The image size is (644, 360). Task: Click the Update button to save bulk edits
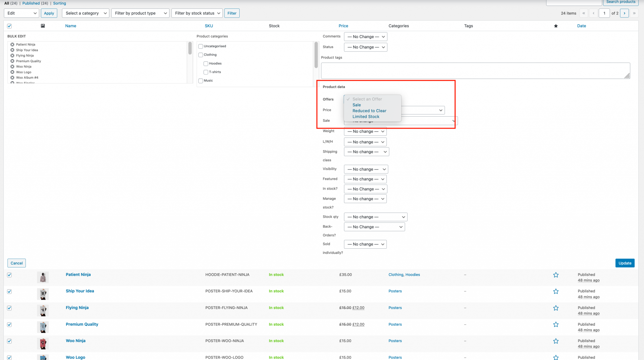click(625, 263)
